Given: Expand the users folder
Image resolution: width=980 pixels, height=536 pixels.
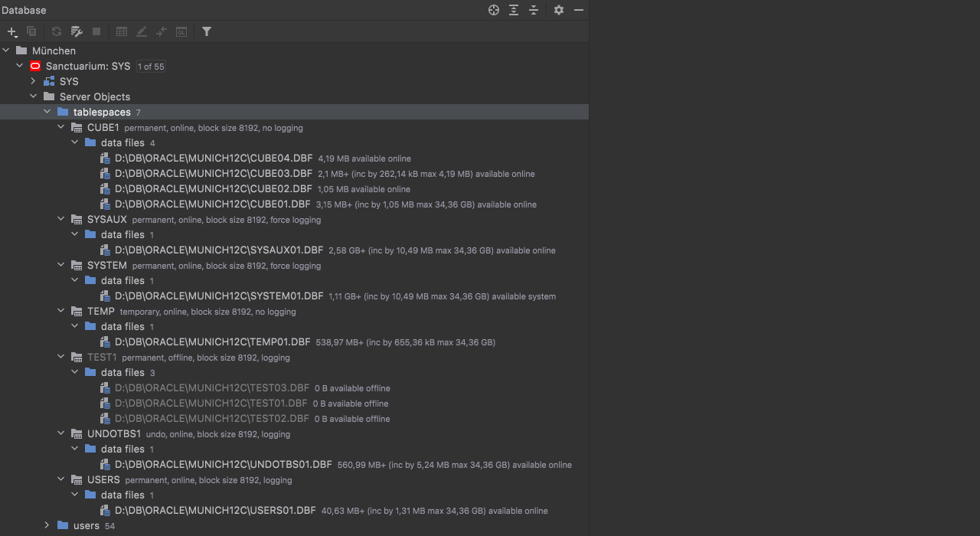Looking at the screenshot, I should [47, 525].
